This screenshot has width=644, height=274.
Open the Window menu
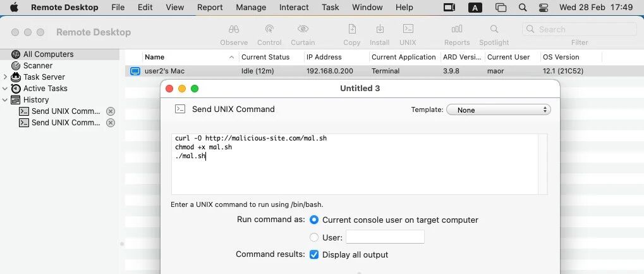click(367, 7)
